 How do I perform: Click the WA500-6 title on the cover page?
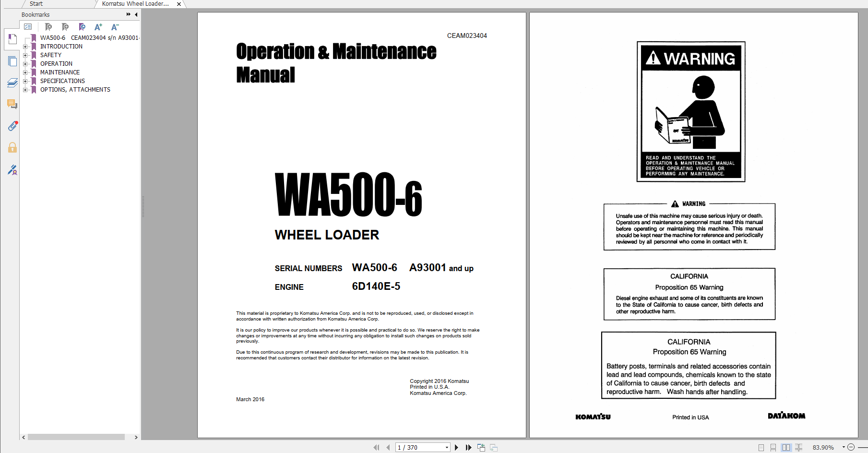point(348,194)
